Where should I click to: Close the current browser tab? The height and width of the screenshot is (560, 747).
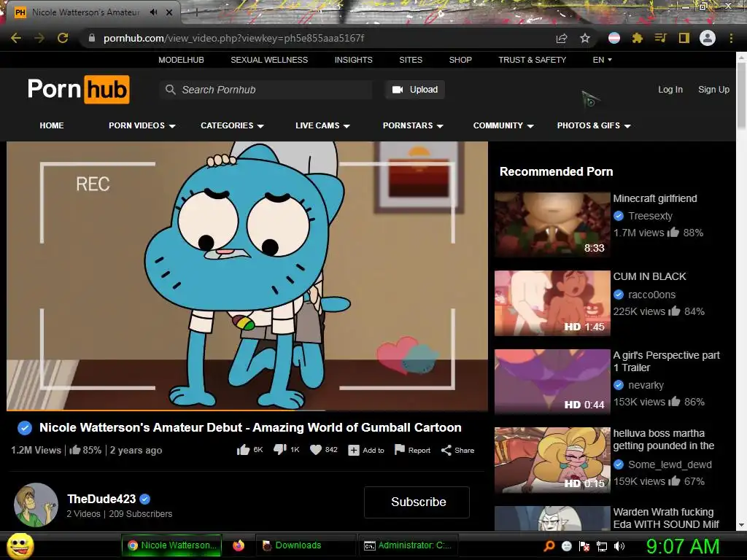point(169,12)
